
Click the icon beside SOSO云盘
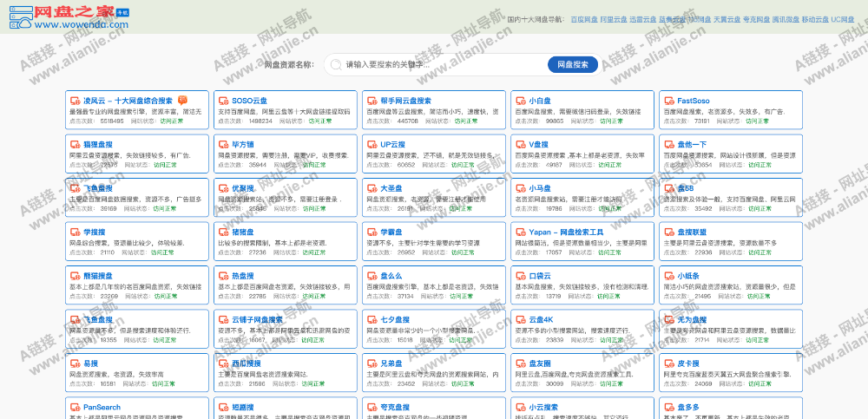point(224,101)
